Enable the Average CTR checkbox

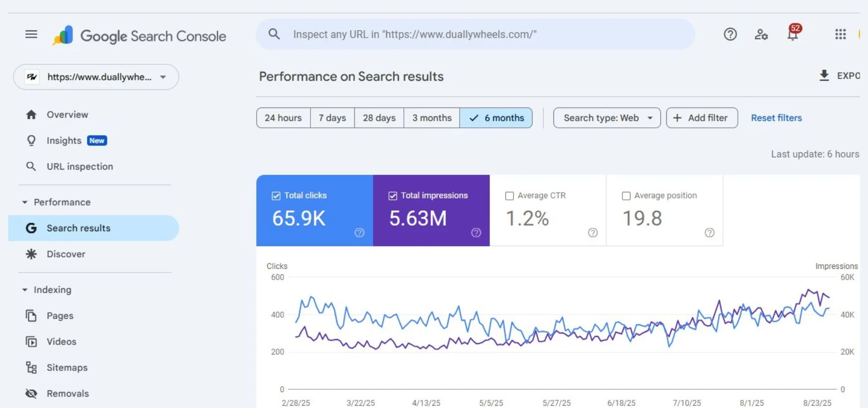click(x=509, y=196)
